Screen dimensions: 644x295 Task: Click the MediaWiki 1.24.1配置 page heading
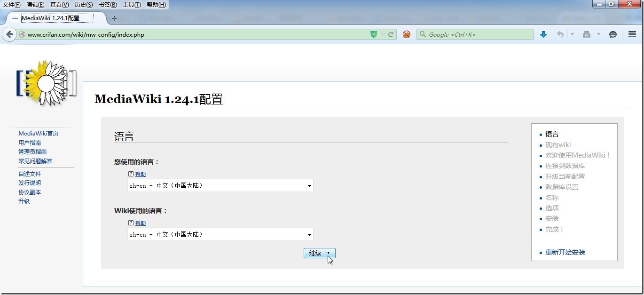158,99
